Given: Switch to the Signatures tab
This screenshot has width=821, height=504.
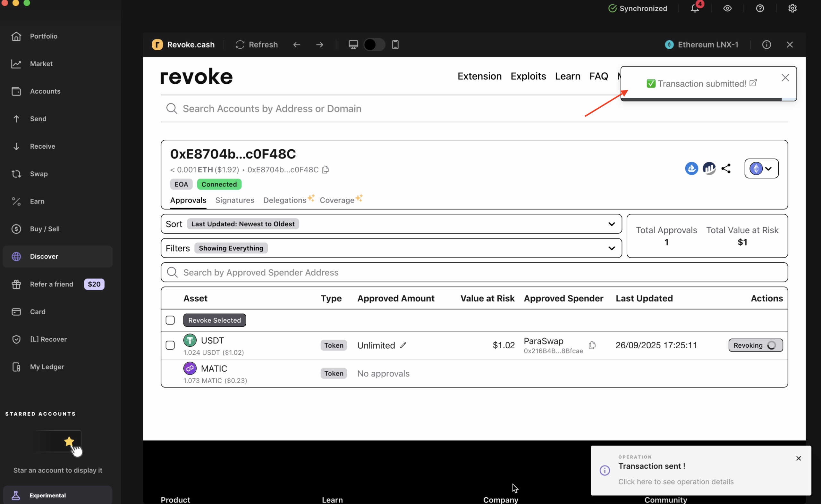Looking at the screenshot, I should click(x=234, y=200).
